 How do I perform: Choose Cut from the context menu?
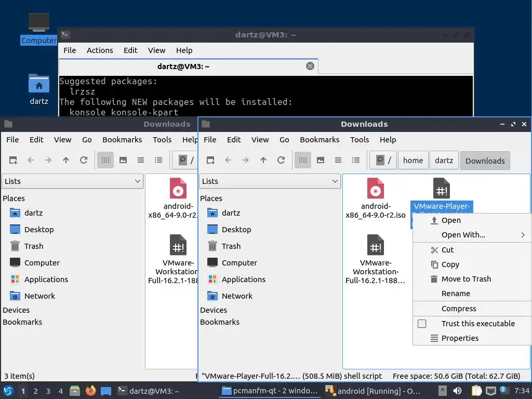(472, 250)
